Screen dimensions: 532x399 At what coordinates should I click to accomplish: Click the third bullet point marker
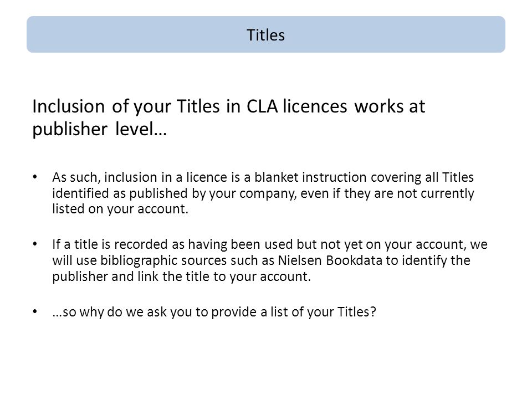[x=35, y=311]
